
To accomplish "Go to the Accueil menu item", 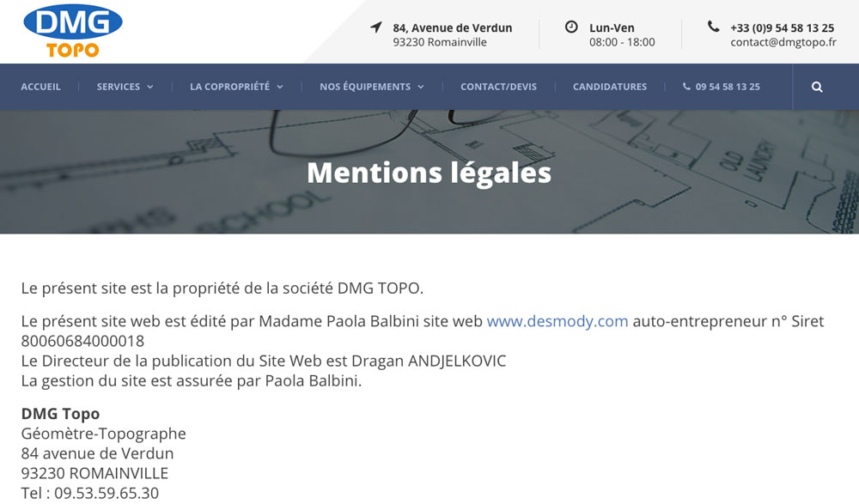I will point(41,87).
